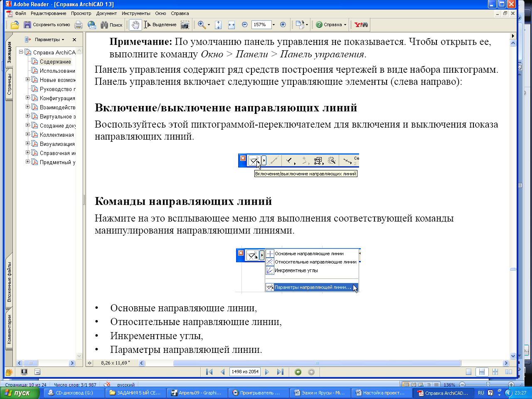
Task: Select the Hand tool
Action: [x=135, y=25]
